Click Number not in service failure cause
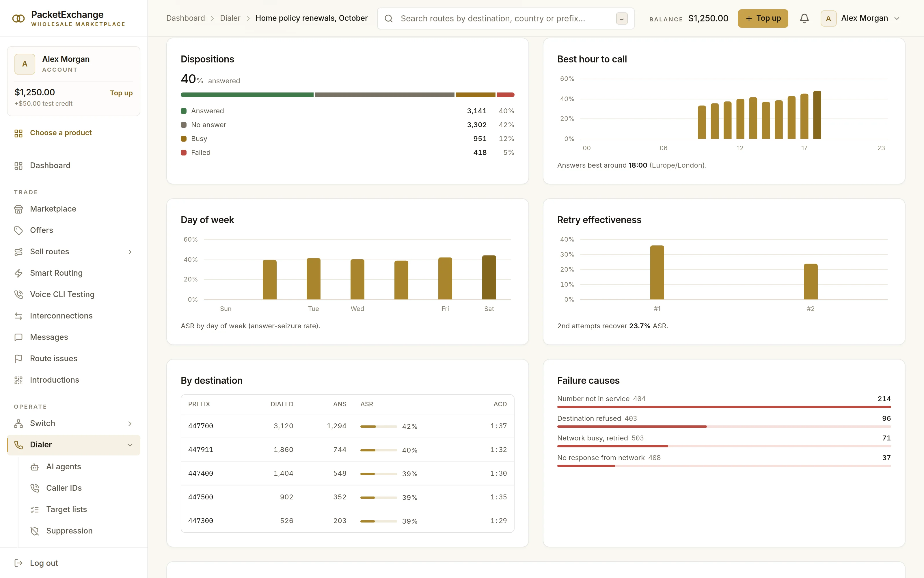The width and height of the screenshot is (924, 578). tap(724, 401)
